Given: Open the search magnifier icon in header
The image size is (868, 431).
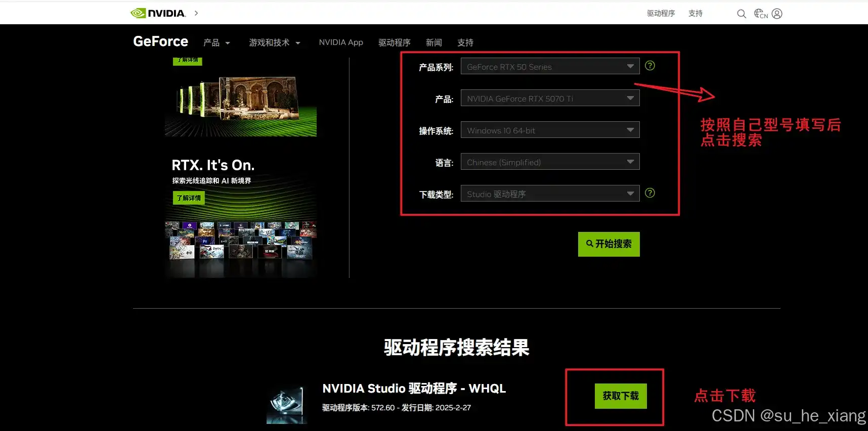Looking at the screenshot, I should [x=742, y=14].
